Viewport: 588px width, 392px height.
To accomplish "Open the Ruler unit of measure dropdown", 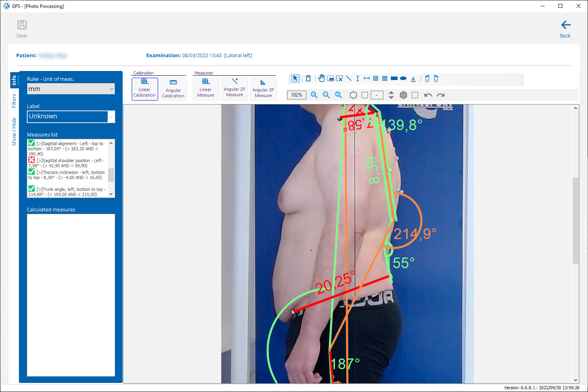I will pyautogui.click(x=71, y=89).
